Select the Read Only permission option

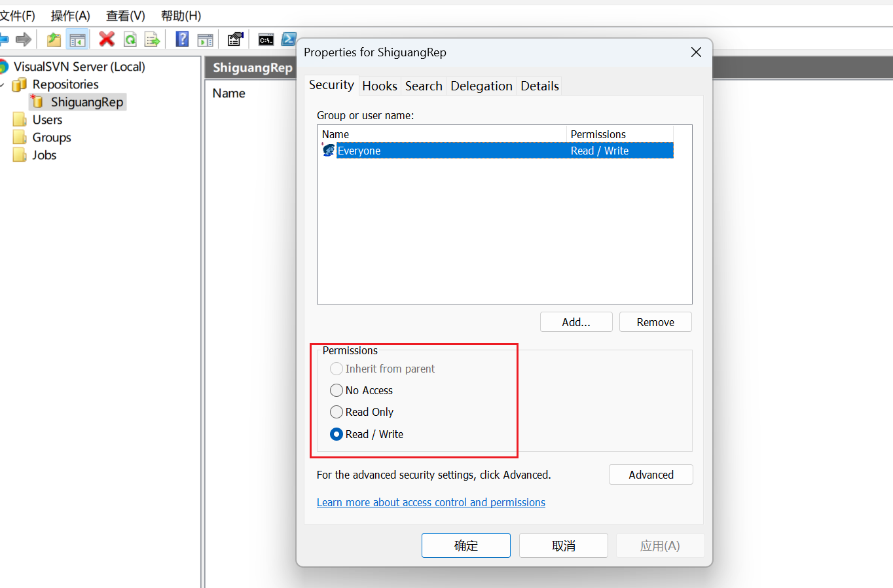coord(337,412)
